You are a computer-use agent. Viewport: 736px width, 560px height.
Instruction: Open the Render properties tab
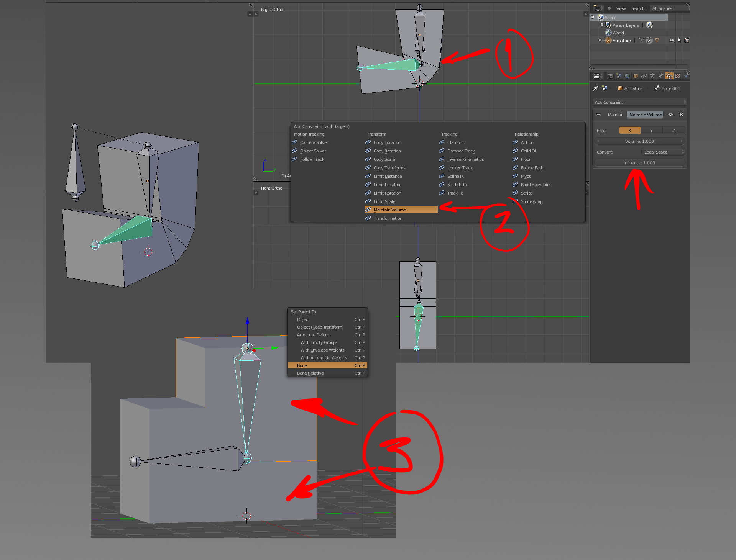coord(611,76)
